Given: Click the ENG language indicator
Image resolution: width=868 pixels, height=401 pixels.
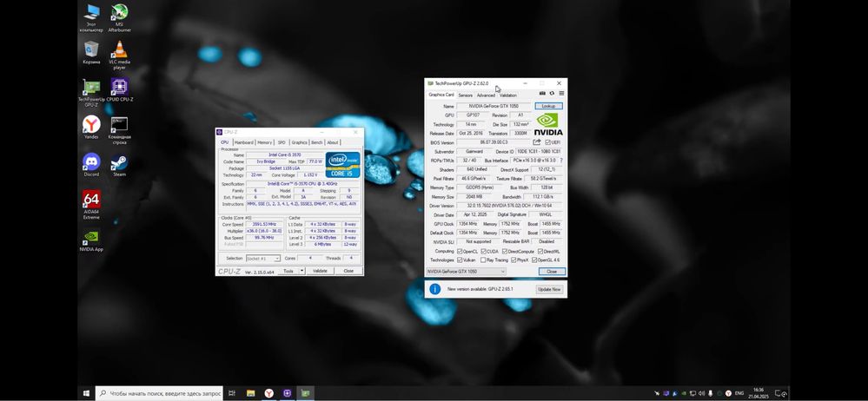Looking at the screenshot, I should [739, 393].
